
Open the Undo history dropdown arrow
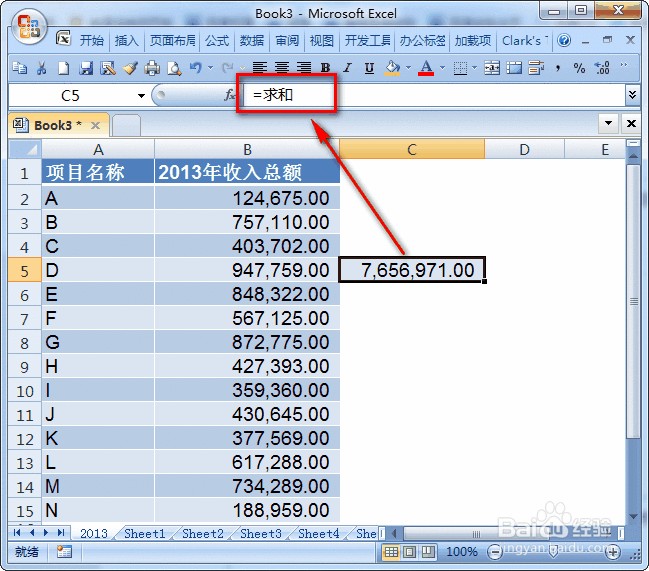click(x=210, y=67)
